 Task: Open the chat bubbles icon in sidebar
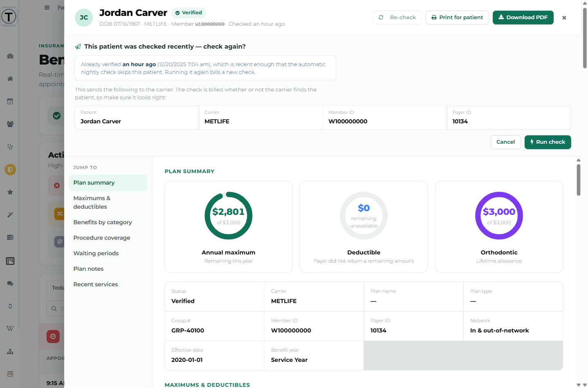tap(10, 283)
